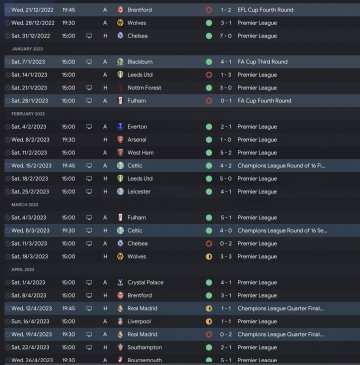Click the Blackburn club badge icon
Viewport: 360px width, 365px height.
(120, 62)
